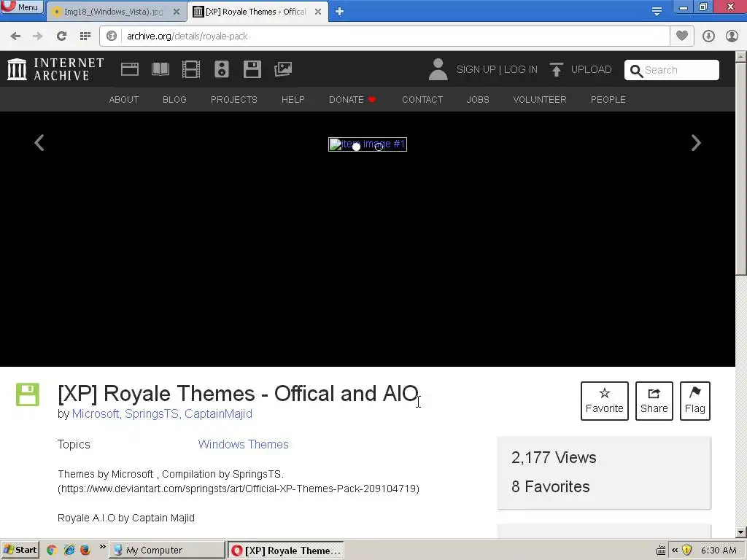Screen dimensions: 747x560
Task: Open the browser downloads icon
Action: point(708,36)
